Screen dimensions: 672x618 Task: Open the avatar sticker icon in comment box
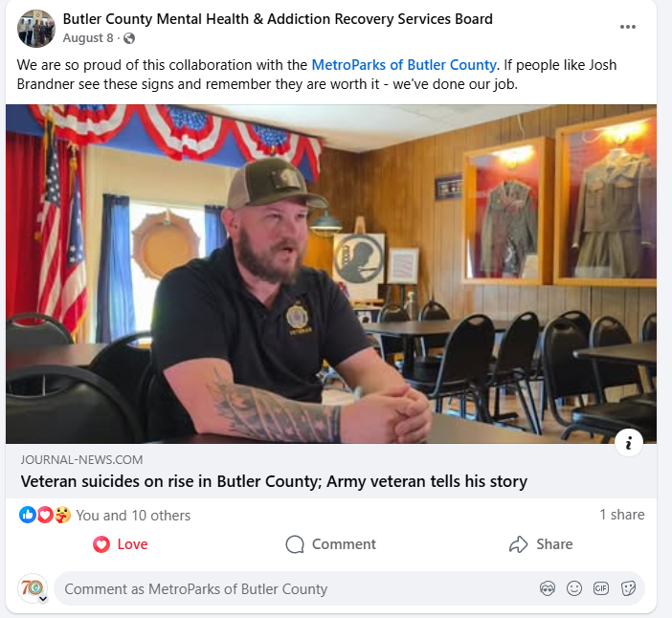click(x=548, y=588)
